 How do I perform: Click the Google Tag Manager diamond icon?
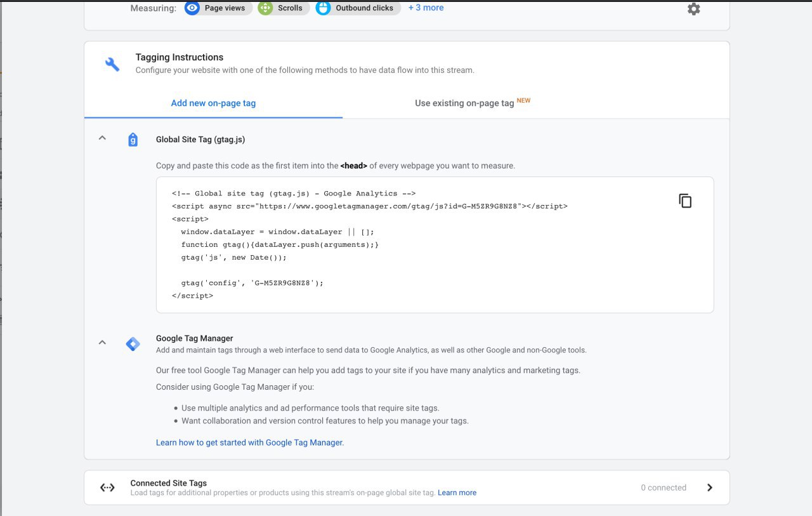point(133,344)
